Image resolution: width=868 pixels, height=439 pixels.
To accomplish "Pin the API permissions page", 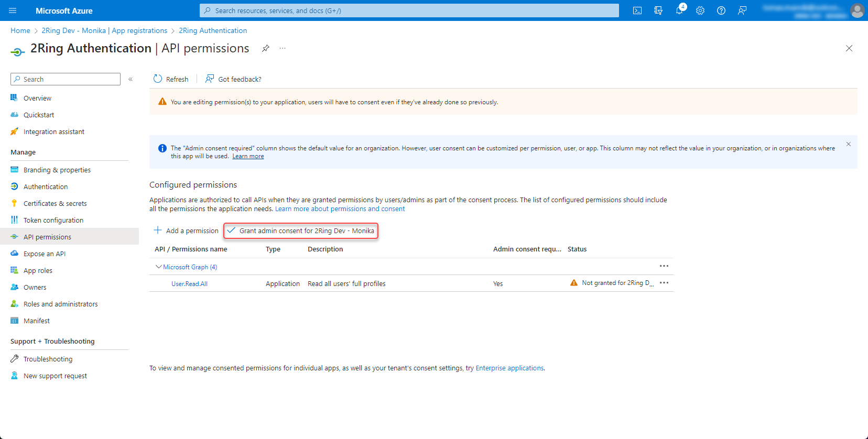I will point(266,48).
